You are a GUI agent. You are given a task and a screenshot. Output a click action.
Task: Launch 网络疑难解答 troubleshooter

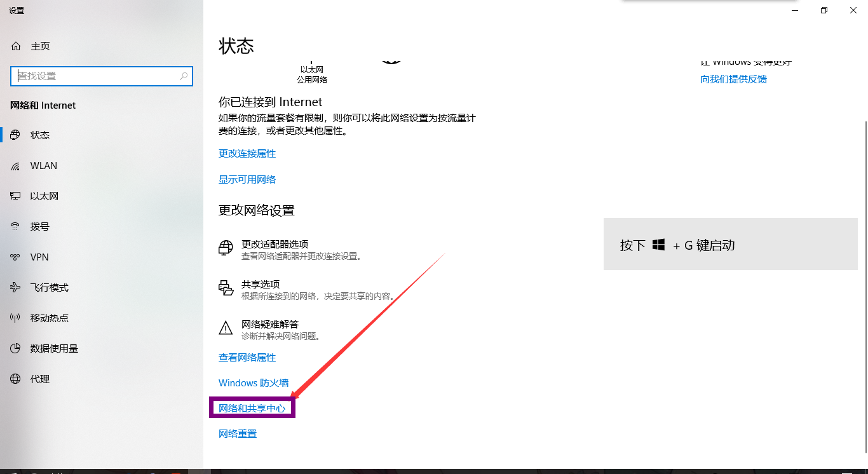pos(270,325)
